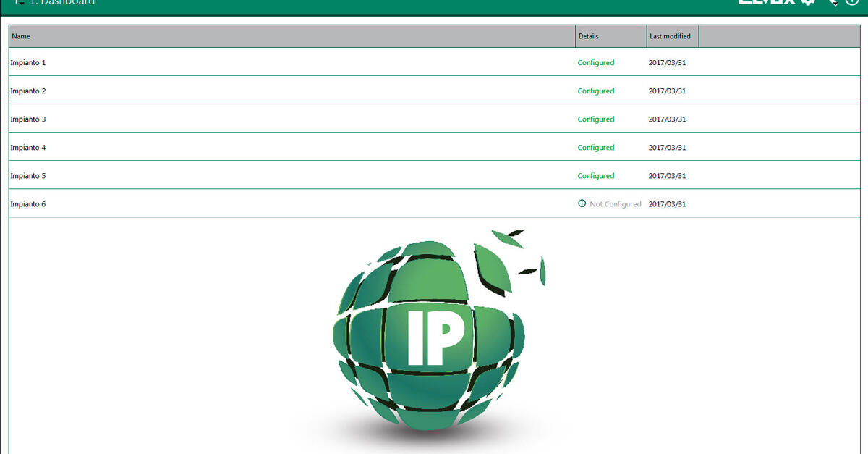This screenshot has height=454, width=868.
Task: Open the settings gear in the top bar
Action: tap(808, 3)
